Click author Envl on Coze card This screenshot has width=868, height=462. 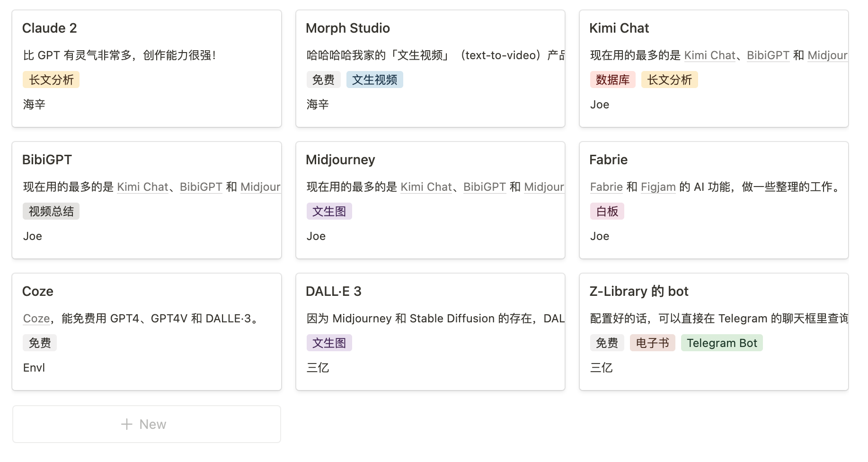click(x=34, y=368)
